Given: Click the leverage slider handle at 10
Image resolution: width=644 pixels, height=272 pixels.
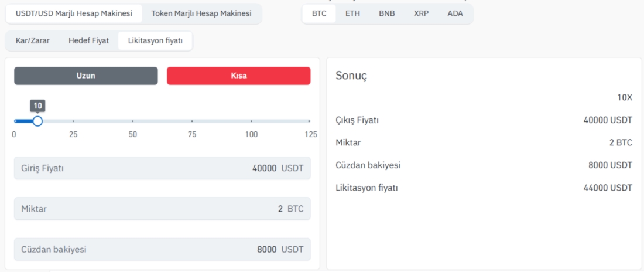Looking at the screenshot, I should coord(37,121).
